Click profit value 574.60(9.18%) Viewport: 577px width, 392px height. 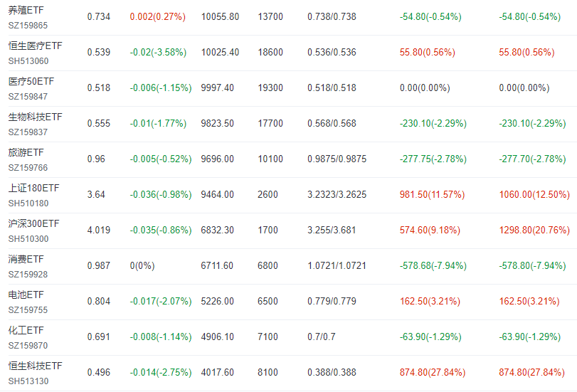pyautogui.click(x=430, y=230)
